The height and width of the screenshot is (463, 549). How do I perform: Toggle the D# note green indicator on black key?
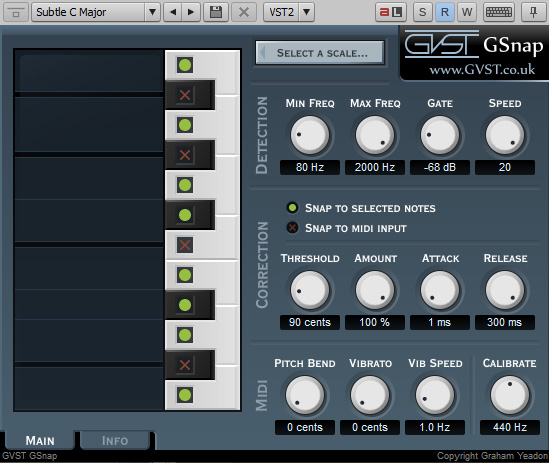(x=185, y=305)
